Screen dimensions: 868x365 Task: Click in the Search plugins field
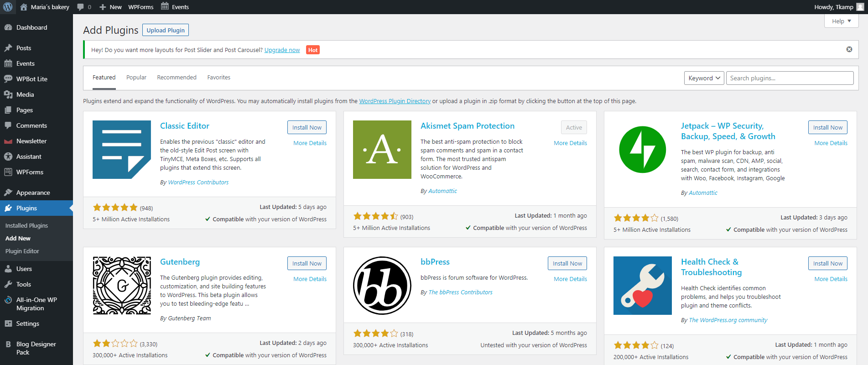click(789, 78)
